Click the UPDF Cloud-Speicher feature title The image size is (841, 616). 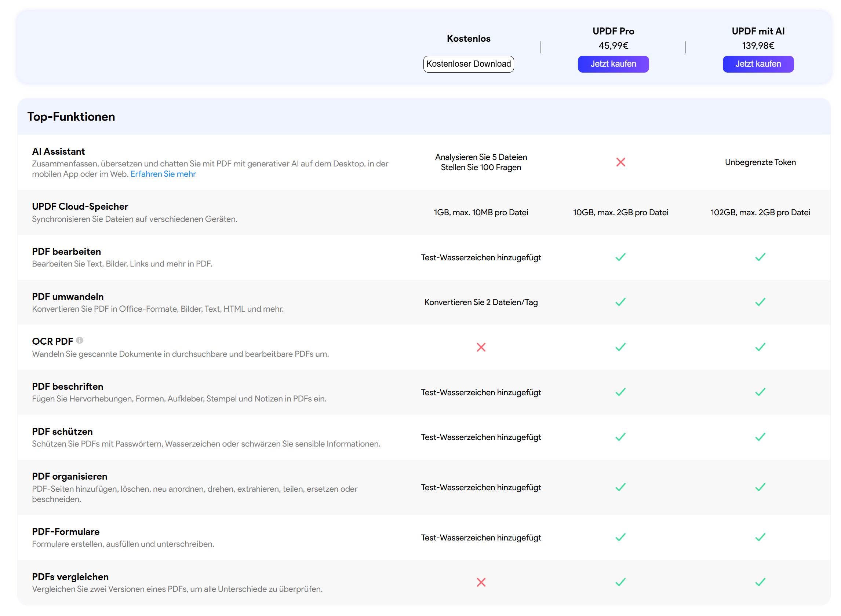80,206
